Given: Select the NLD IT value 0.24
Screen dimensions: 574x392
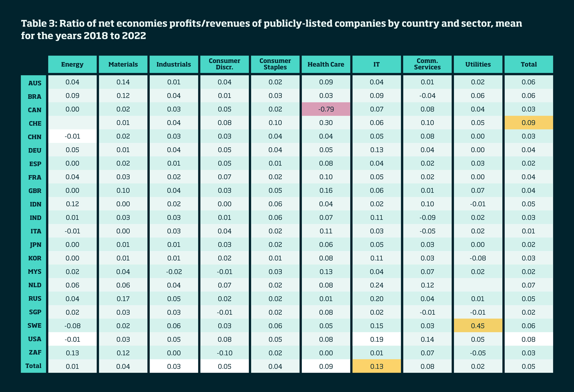Looking at the screenshot, I should point(377,285).
